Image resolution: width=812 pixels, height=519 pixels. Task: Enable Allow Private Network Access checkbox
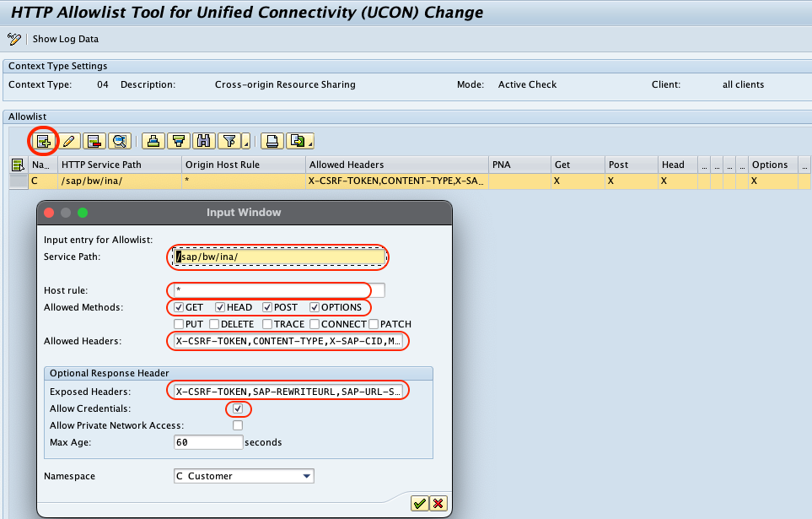[238, 425]
